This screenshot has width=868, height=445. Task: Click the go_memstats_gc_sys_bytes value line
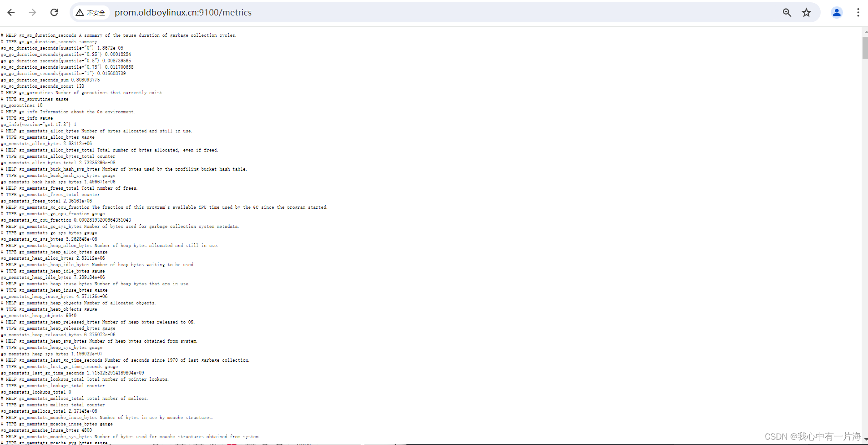click(49, 239)
